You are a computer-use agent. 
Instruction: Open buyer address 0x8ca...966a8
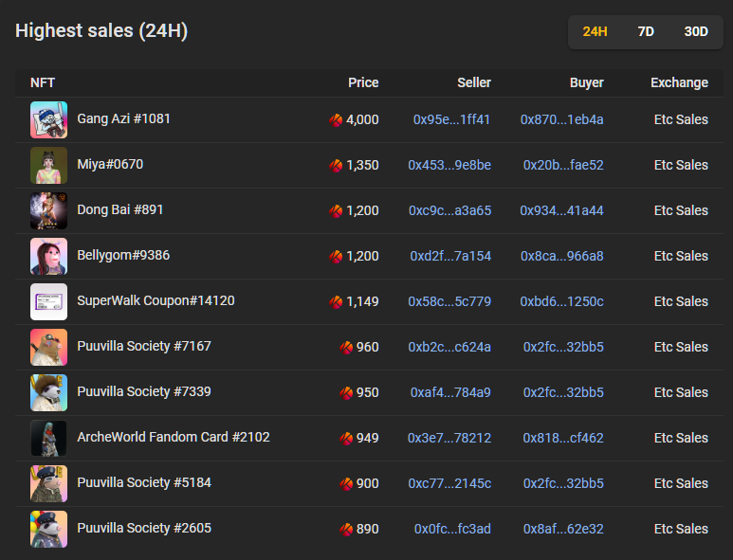click(562, 256)
